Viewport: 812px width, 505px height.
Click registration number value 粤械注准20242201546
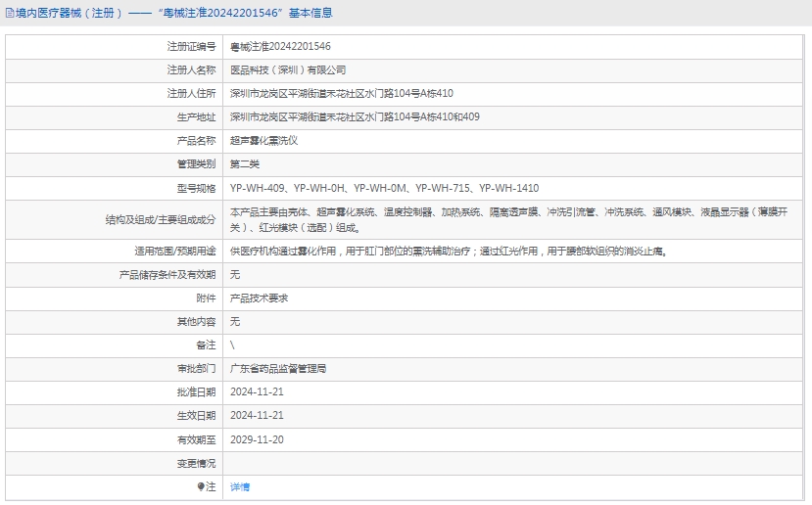pos(280,46)
